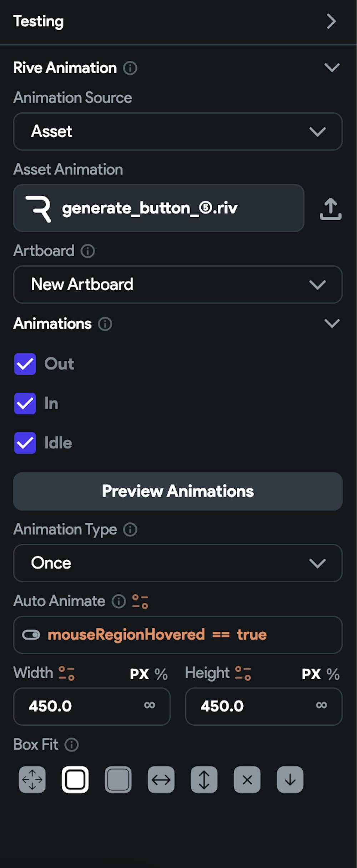Select the Scale Down box fit icon
The height and width of the screenshot is (868, 357).
290,780
